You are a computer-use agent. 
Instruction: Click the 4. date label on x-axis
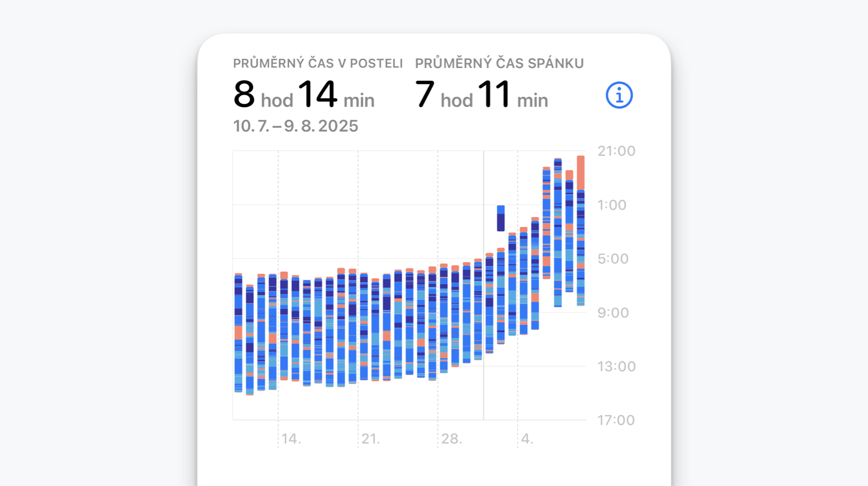point(527,439)
